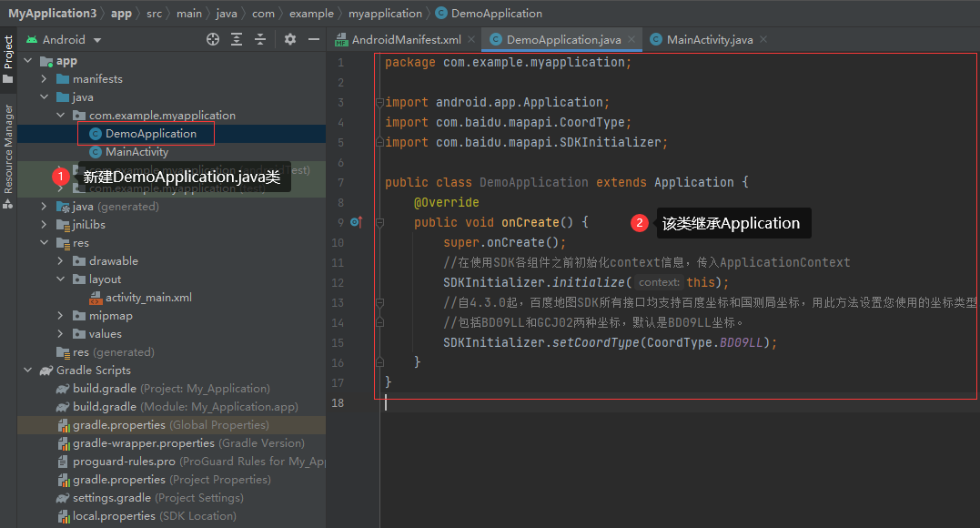Image resolution: width=980 pixels, height=528 pixels.
Task: Open Project panel options gear icon
Action: (x=289, y=39)
